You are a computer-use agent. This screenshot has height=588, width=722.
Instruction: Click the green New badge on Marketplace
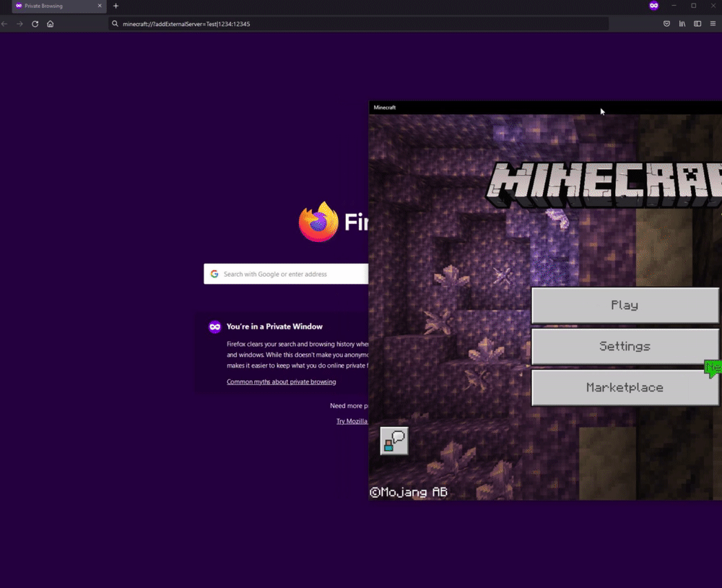(713, 368)
